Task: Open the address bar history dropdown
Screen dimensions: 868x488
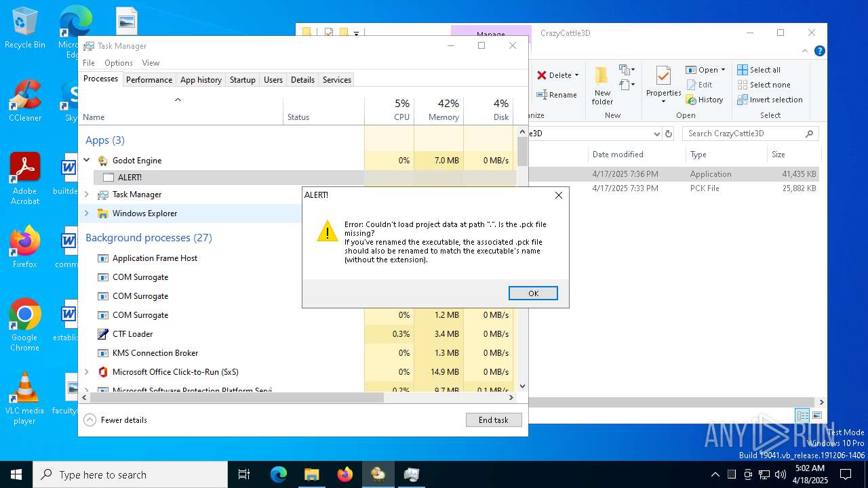Action: coord(656,134)
